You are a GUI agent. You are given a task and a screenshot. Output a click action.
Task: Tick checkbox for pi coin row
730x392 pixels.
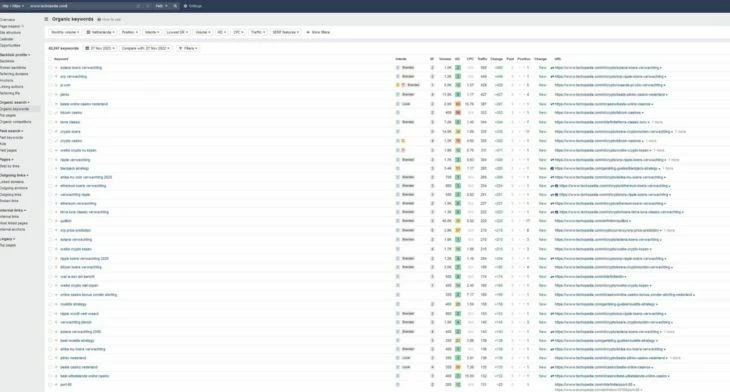[50, 85]
